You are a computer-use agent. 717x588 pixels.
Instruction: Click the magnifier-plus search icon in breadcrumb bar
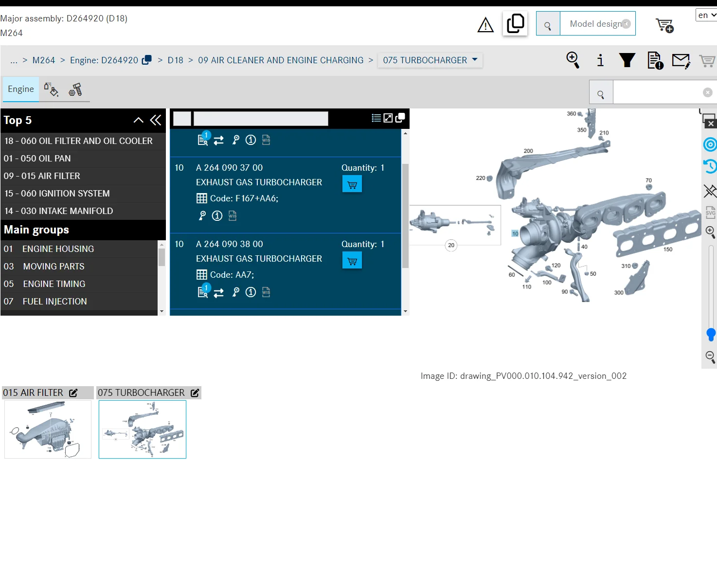[x=573, y=60]
